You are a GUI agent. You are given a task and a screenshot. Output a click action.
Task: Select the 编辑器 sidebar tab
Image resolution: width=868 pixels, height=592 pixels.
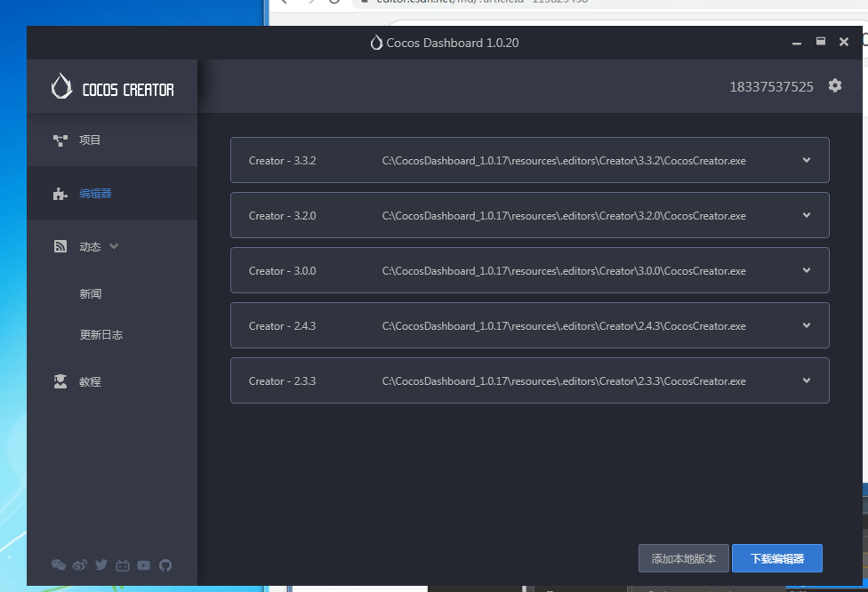click(x=112, y=193)
